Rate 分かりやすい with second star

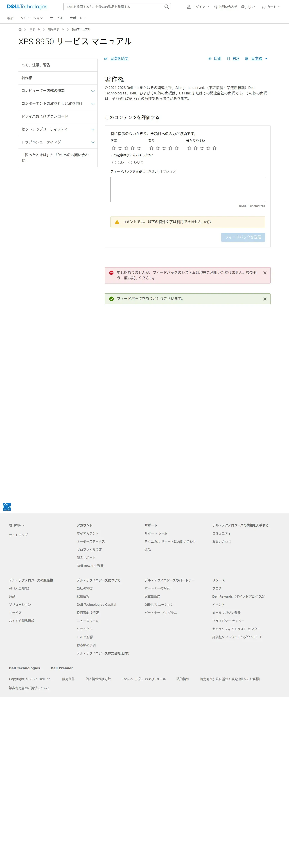click(x=195, y=148)
